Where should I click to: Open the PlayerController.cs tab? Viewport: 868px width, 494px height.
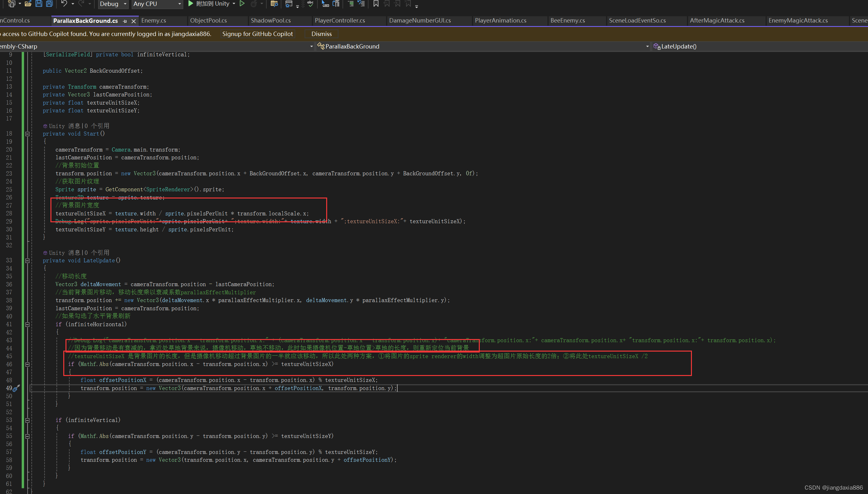(x=340, y=21)
